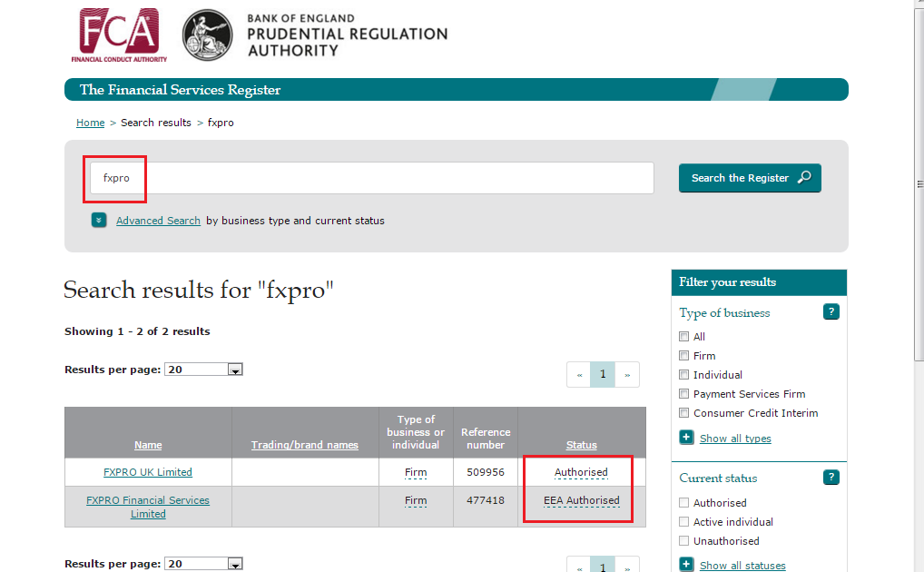
Task: Select page 1 in top pager
Action: point(603,374)
